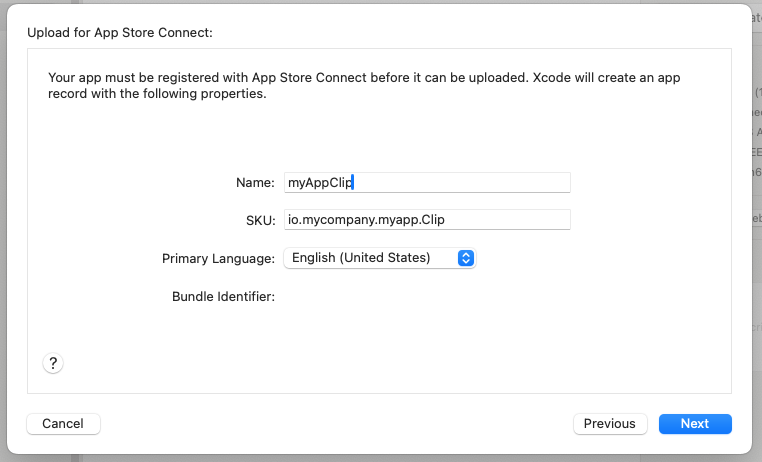
Task: Go back with the Previous button
Action: pos(610,424)
